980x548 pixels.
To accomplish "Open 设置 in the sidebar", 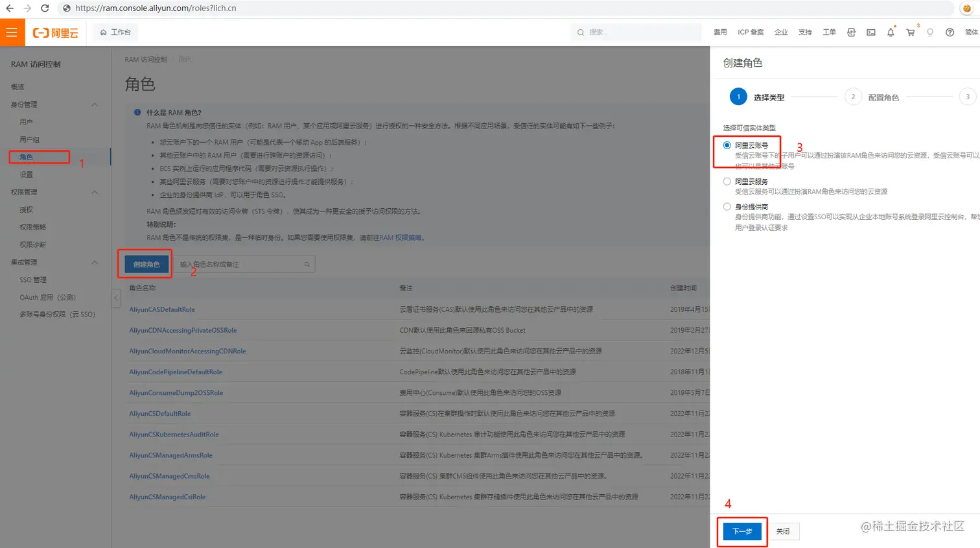I will point(26,174).
